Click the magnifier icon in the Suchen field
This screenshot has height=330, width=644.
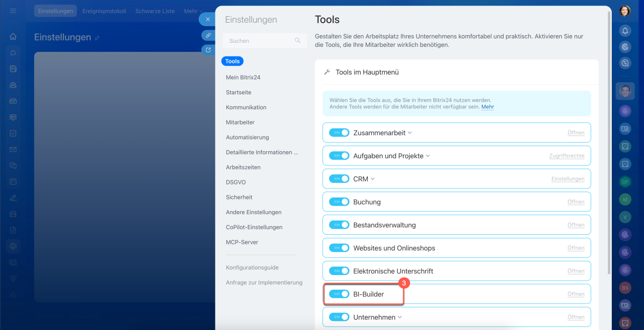pyautogui.click(x=297, y=41)
